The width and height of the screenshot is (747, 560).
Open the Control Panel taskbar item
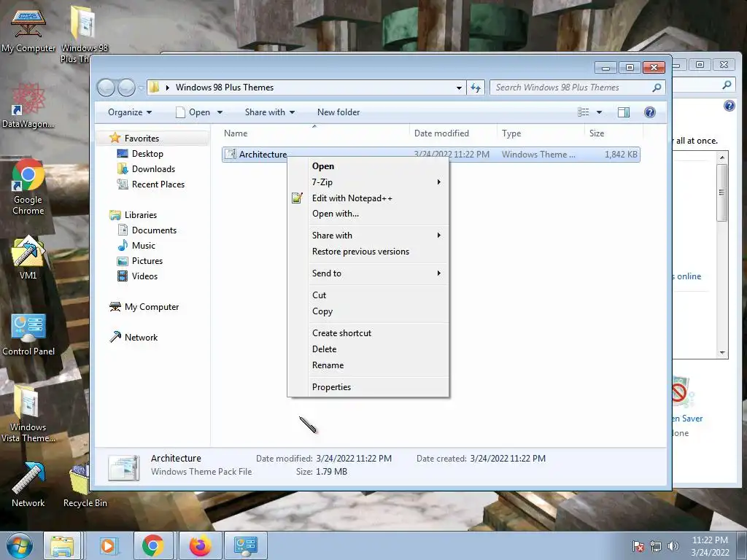coord(246,545)
